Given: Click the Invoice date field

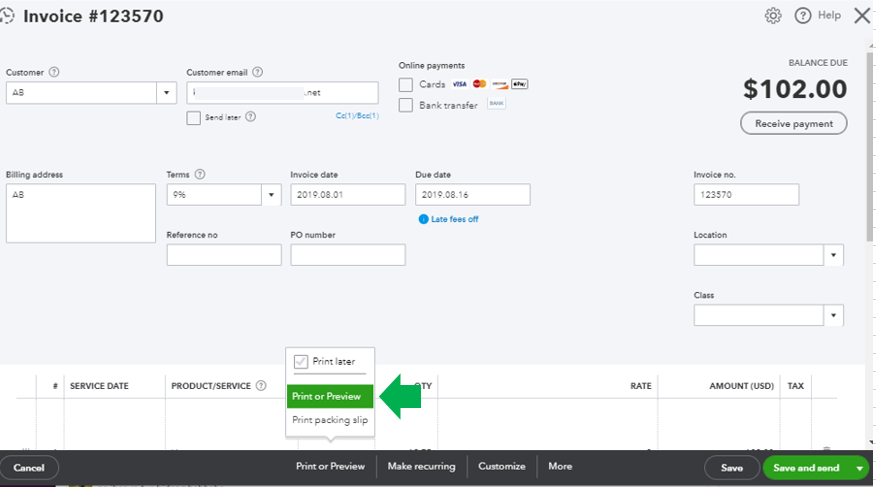Looking at the screenshot, I should coord(348,195).
